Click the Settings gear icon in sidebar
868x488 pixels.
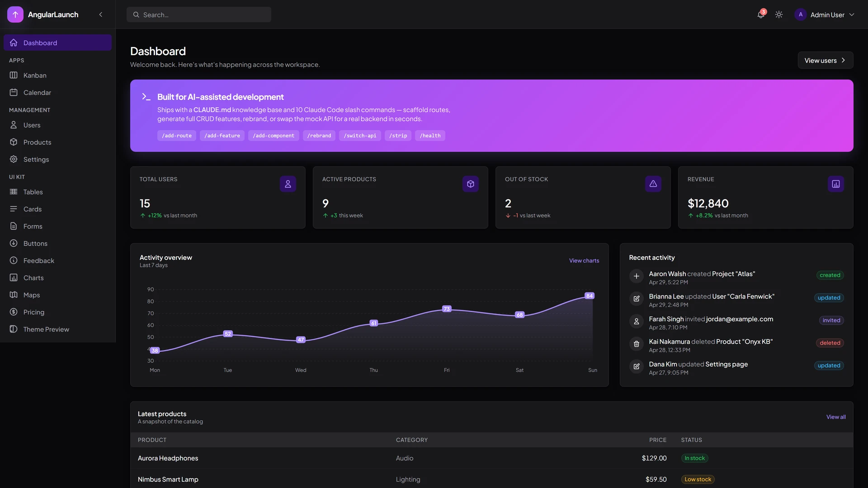[x=14, y=159]
